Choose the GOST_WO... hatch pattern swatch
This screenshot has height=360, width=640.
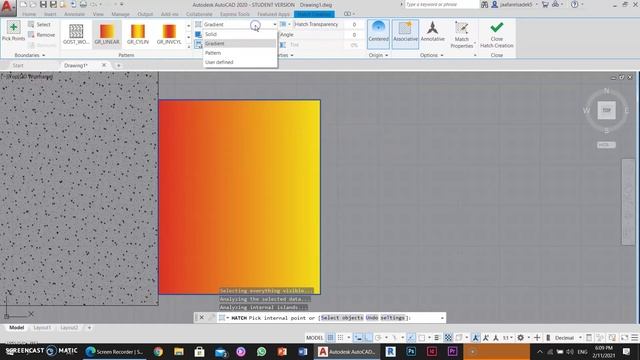coord(76,34)
